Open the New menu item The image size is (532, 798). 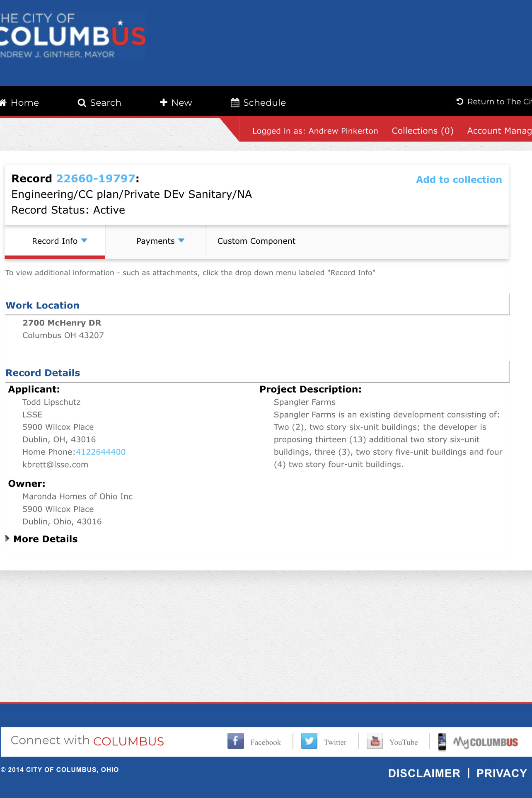coord(182,102)
